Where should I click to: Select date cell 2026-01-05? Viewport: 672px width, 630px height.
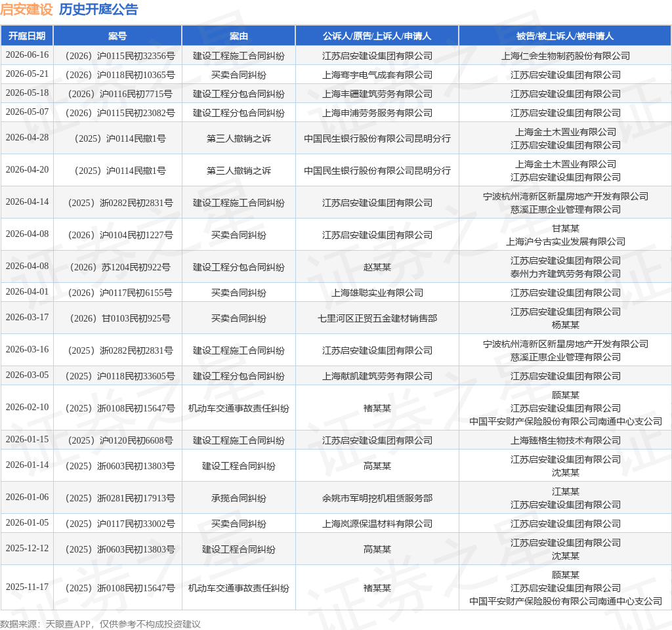coord(27,523)
